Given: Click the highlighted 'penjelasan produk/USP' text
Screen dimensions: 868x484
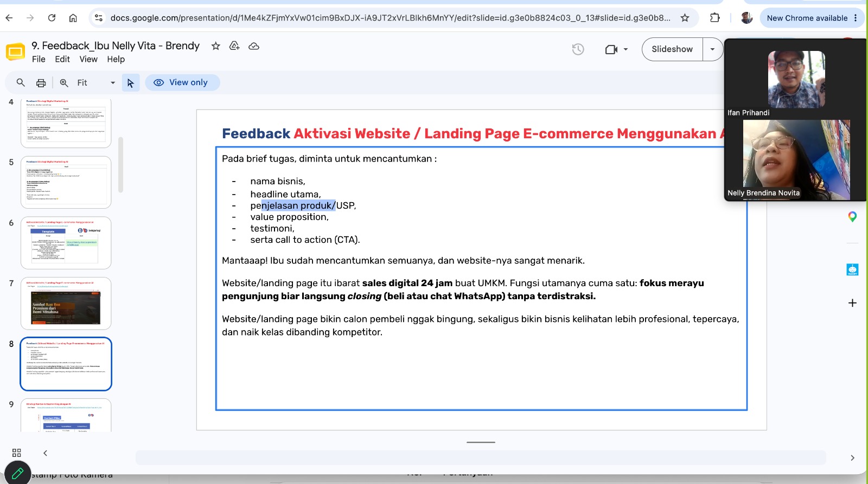Looking at the screenshot, I should pos(303,205).
